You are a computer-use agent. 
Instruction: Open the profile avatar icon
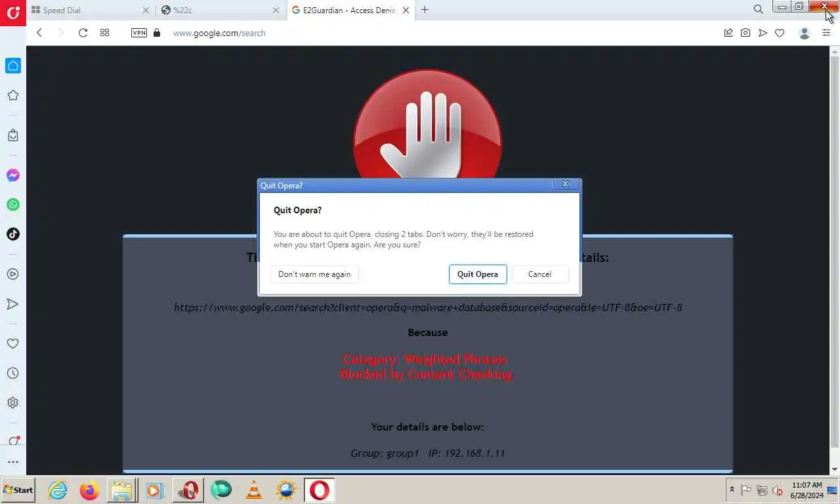point(805,33)
